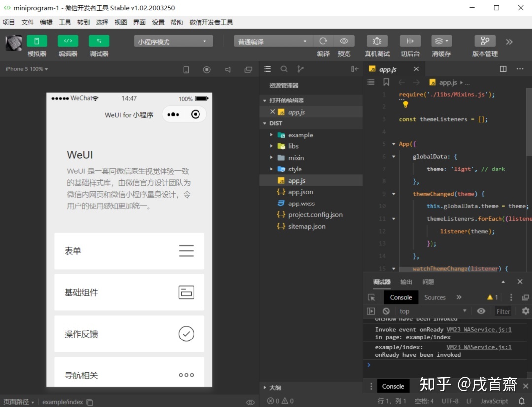The width and height of the screenshot is (532, 407).
Task: Expand the outline section
Action: (x=265, y=387)
